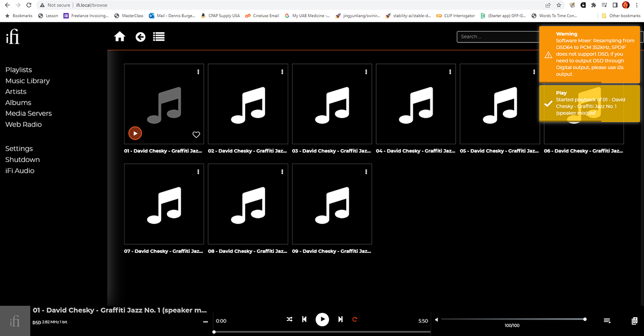Click the volume slider track
This screenshot has height=336, width=644.
pyautogui.click(x=513, y=319)
